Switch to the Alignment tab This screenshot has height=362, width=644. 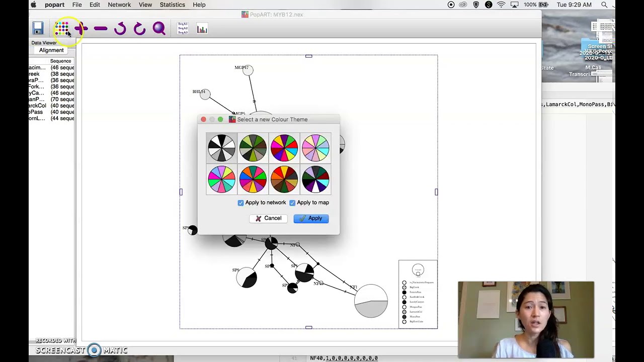tap(51, 50)
